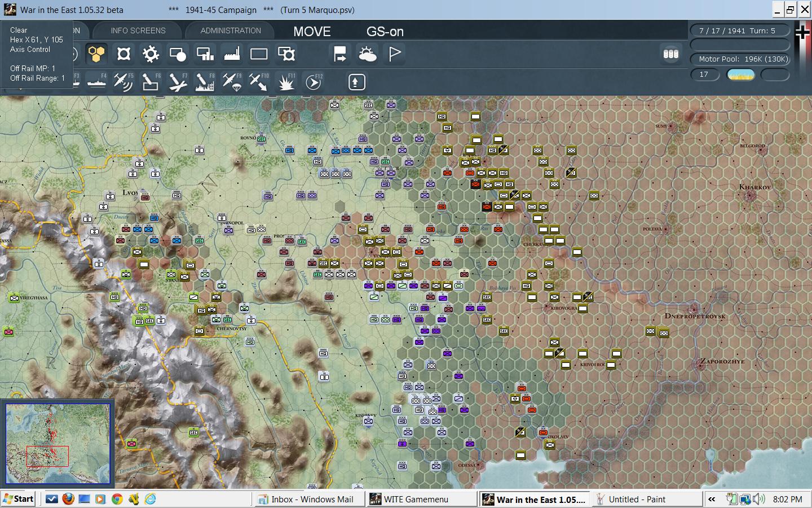The height and width of the screenshot is (508, 812).
Task: Click the minimap overview
Action: click(58, 444)
